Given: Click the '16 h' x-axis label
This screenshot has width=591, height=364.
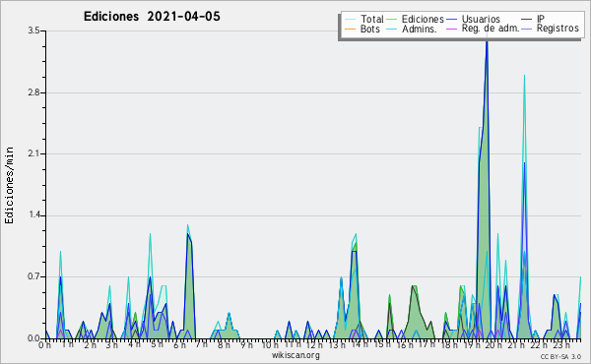Looking at the screenshot, I should (x=404, y=345).
